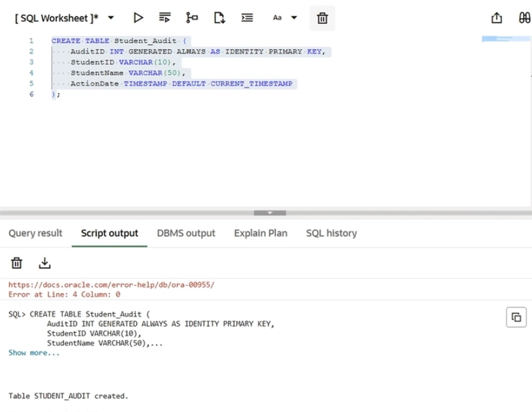
Task: Open find with the binoculars icon
Action: tap(523, 18)
